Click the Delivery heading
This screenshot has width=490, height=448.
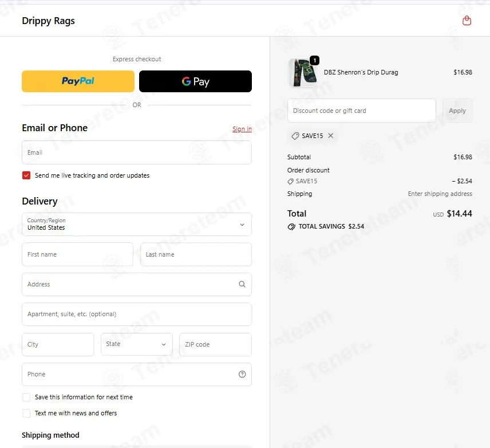pos(39,201)
